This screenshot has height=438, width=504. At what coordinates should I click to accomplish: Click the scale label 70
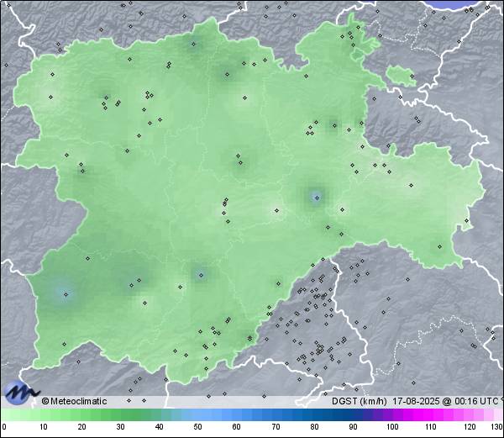click(x=276, y=427)
